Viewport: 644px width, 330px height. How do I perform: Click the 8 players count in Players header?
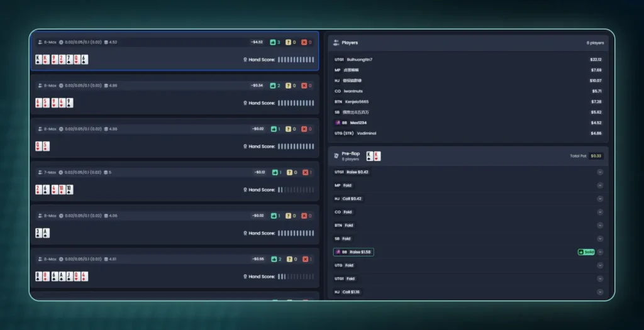[x=595, y=43]
